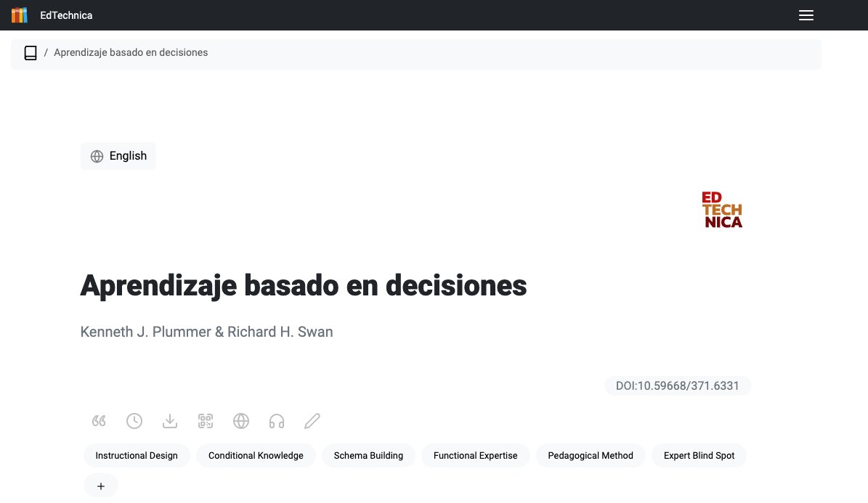868x503 pixels.
Task: Select the Pedagogical Method tag
Action: point(591,456)
